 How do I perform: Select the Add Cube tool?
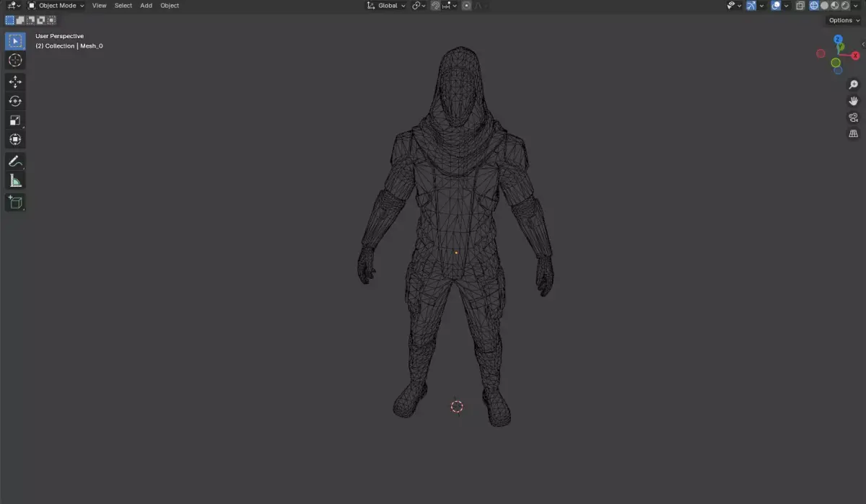(15, 203)
